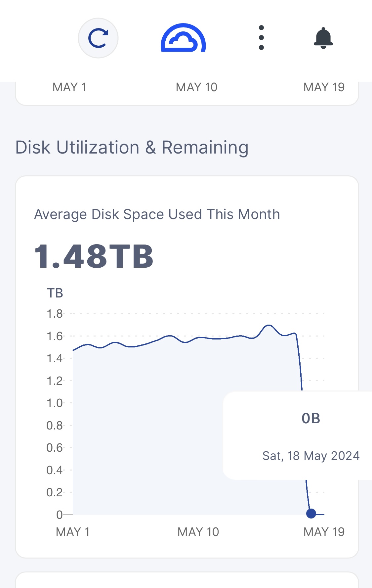
Task: Click the 1.0 y-axis tick label
Action: (55, 403)
